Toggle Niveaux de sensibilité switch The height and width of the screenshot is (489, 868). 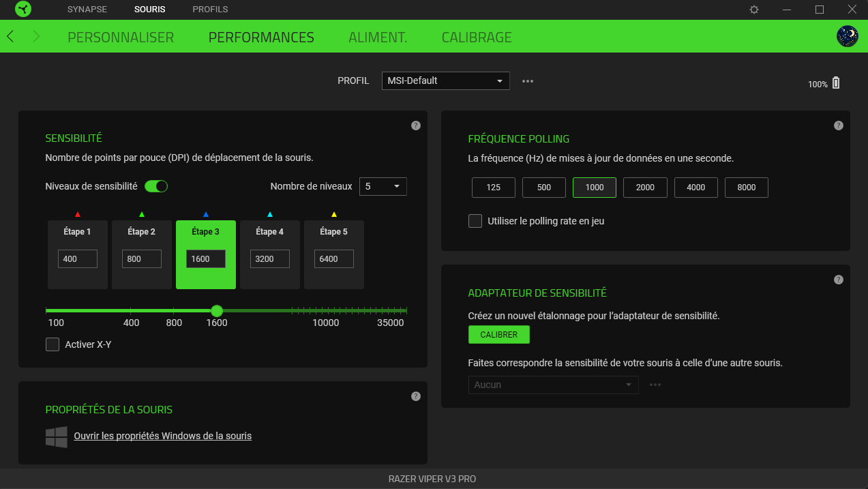156,186
